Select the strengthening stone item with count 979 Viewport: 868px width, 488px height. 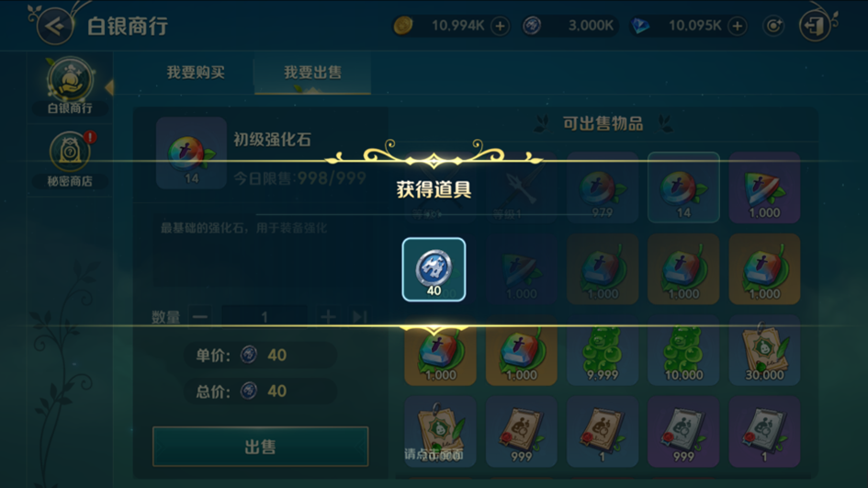602,187
